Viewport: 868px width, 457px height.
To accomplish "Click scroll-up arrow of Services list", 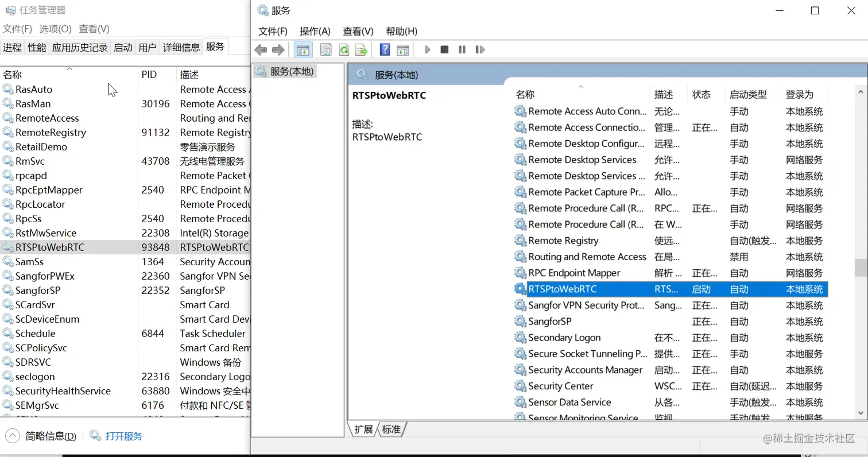I will (860, 91).
